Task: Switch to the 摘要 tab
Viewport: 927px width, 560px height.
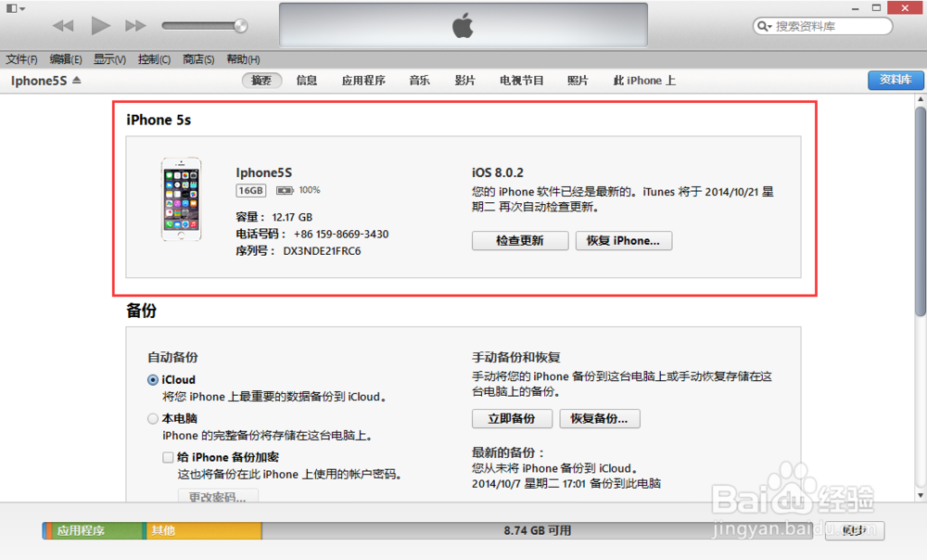Action: point(261,81)
